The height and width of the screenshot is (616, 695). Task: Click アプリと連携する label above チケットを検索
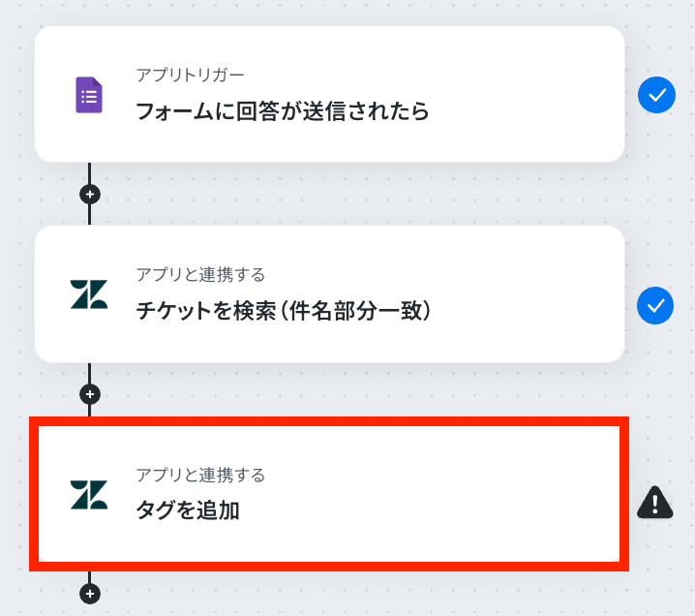(200, 275)
